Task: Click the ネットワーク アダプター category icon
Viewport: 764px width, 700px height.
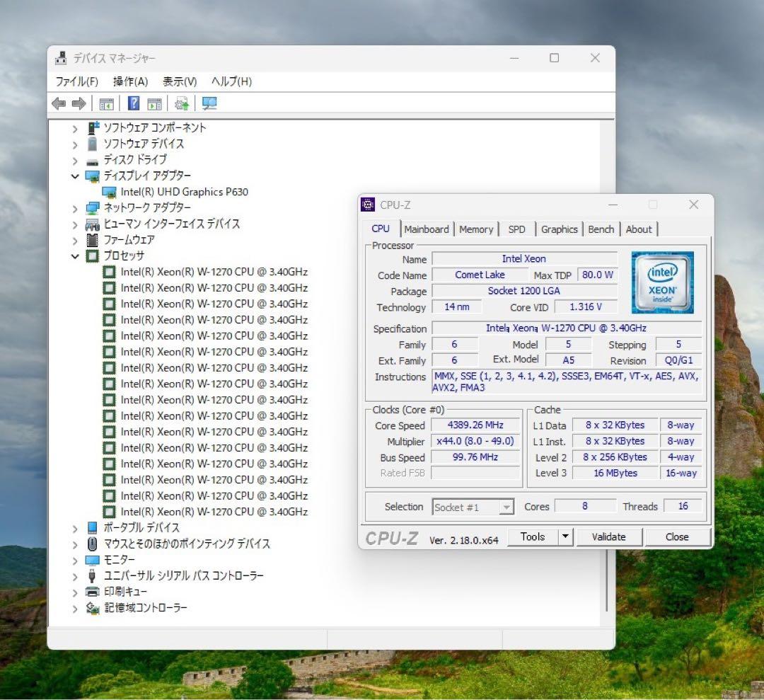Action: [93, 208]
